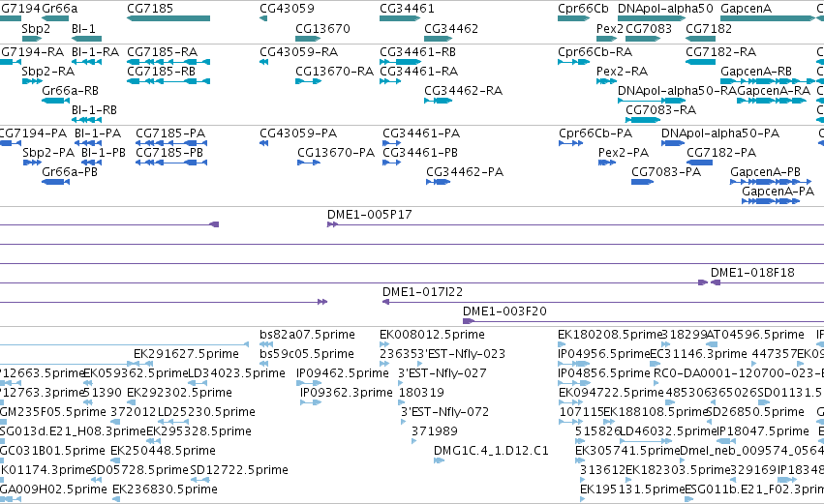Click transcript label CG7185-RA
824x504 pixels.
tap(163, 52)
